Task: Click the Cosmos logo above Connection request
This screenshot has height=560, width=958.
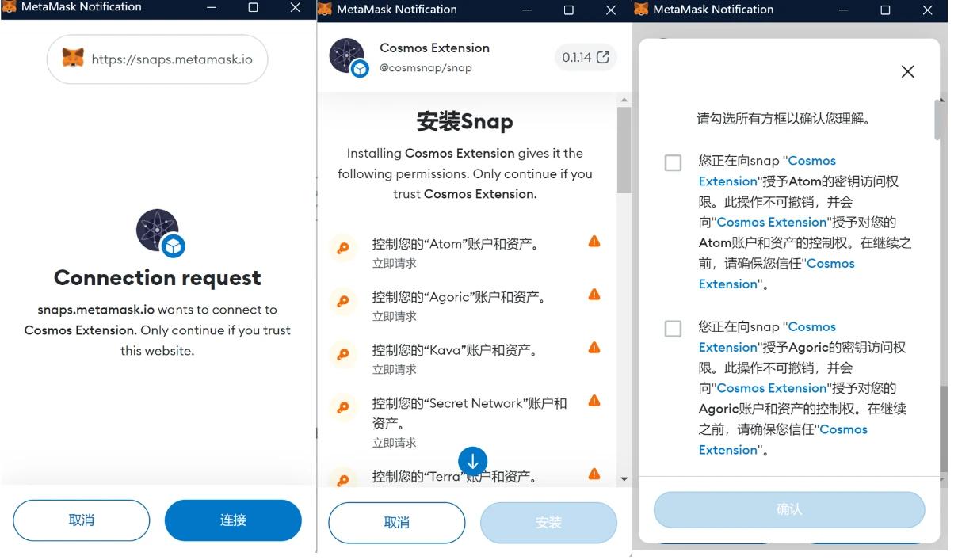Action: [x=156, y=232]
